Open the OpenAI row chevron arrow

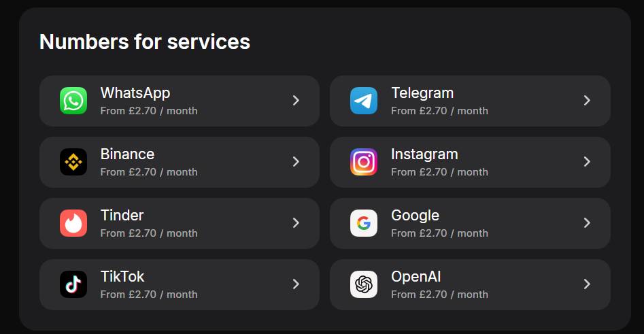click(587, 284)
